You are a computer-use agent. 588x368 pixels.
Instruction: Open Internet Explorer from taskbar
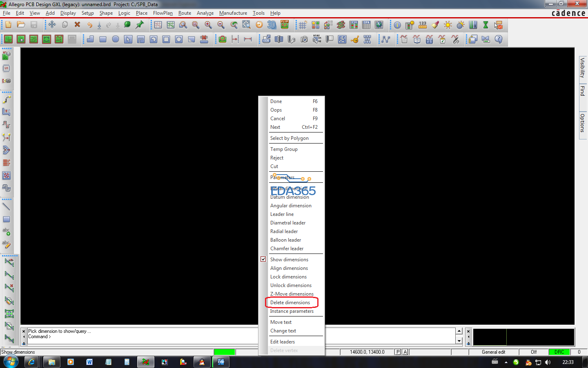[31, 362]
